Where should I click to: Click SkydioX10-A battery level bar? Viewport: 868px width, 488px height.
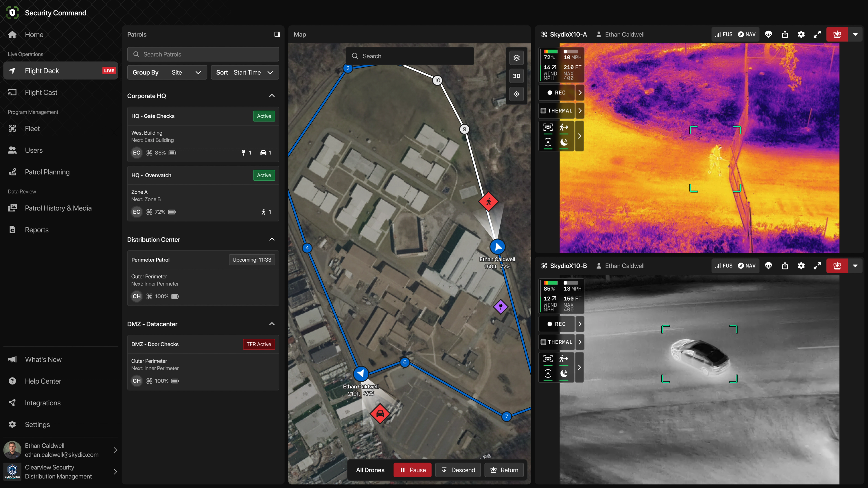[551, 51]
